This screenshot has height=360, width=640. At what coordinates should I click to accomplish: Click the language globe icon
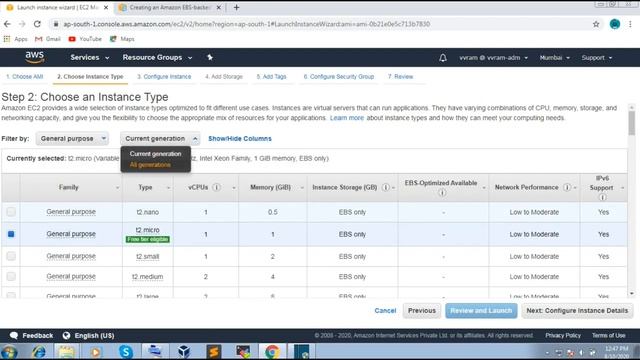click(66, 336)
